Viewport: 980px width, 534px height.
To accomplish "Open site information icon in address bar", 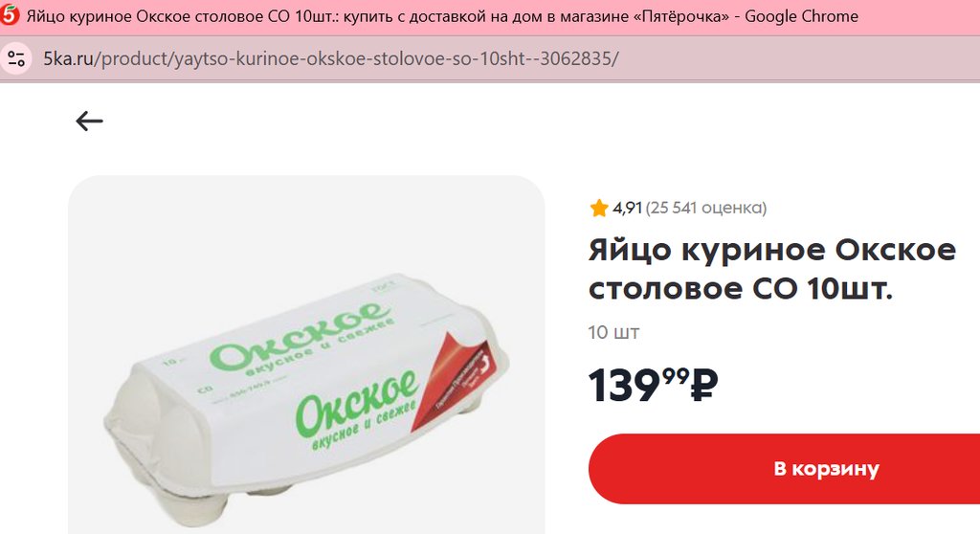I will pos(16,58).
